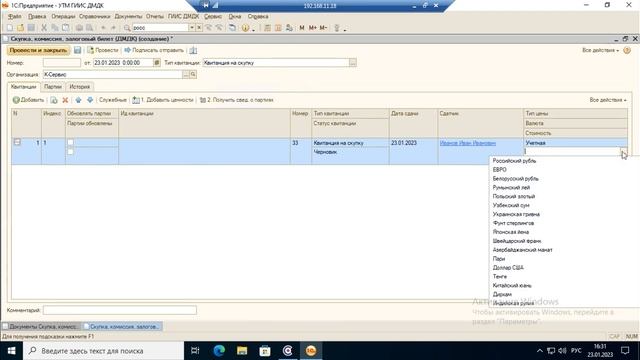The height and width of the screenshot is (360, 640).
Task: Click the Paste clipboard toolbar icon
Action: coord(66,28)
